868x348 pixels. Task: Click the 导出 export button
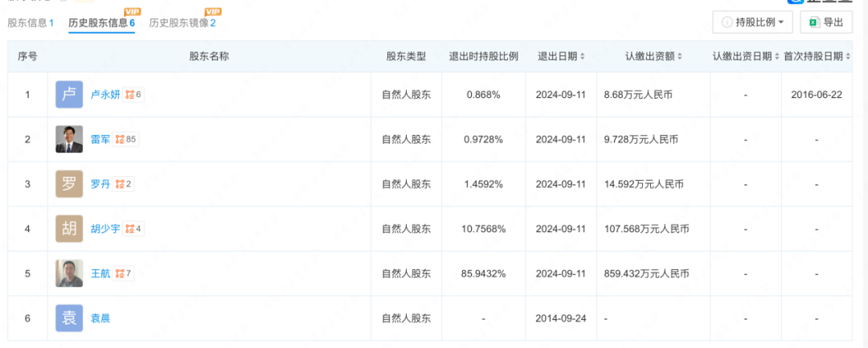point(826,23)
